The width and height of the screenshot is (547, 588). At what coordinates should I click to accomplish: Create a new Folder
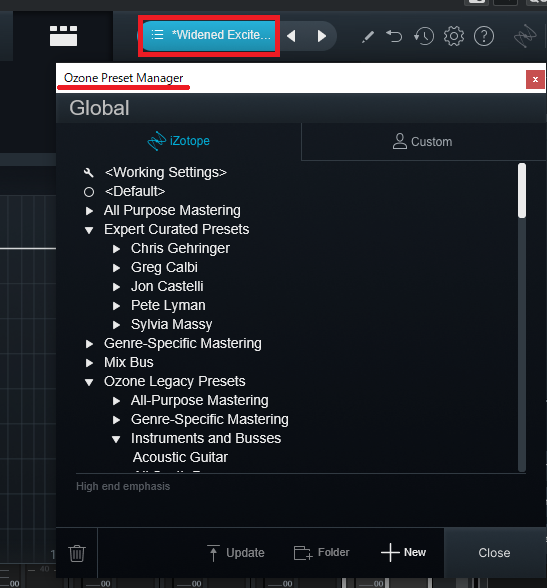(x=322, y=552)
